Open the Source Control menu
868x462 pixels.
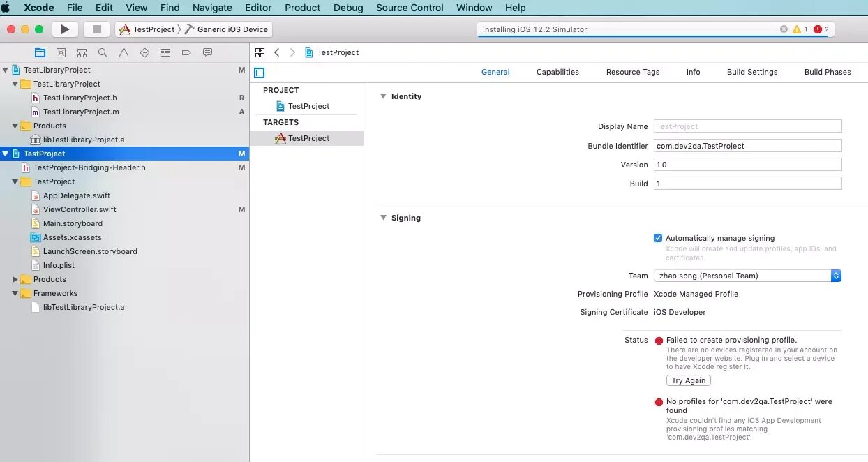point(410,8)
